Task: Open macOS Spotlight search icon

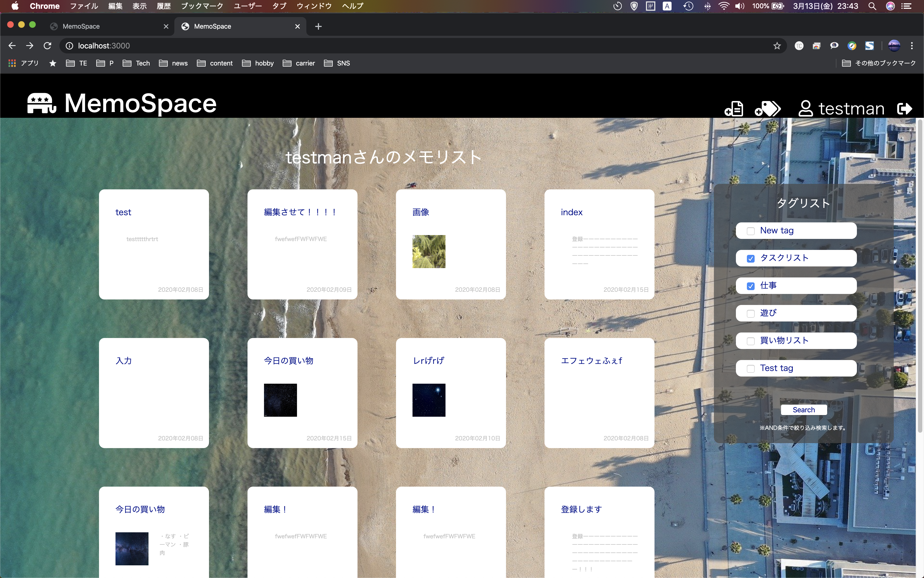Action: point(872,6)
